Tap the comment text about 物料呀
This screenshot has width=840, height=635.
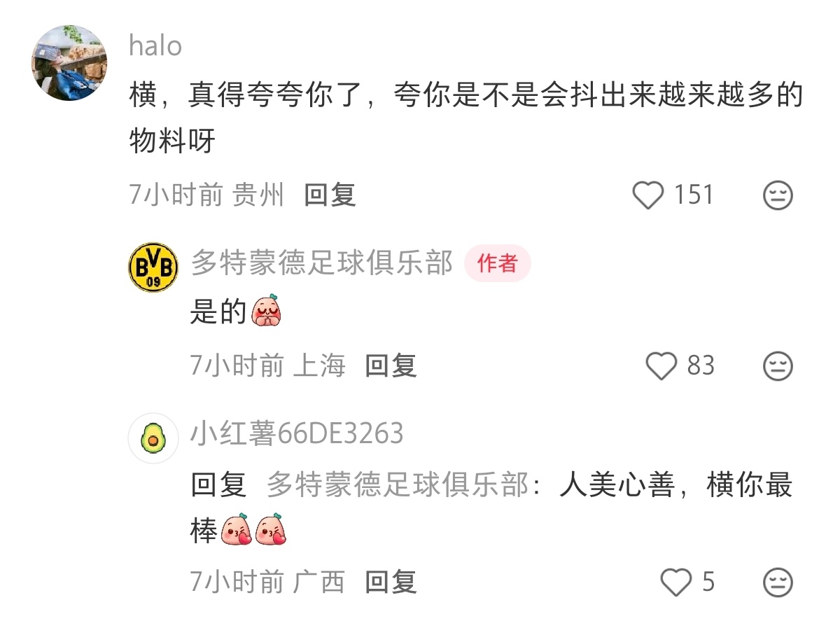(465, 119)
